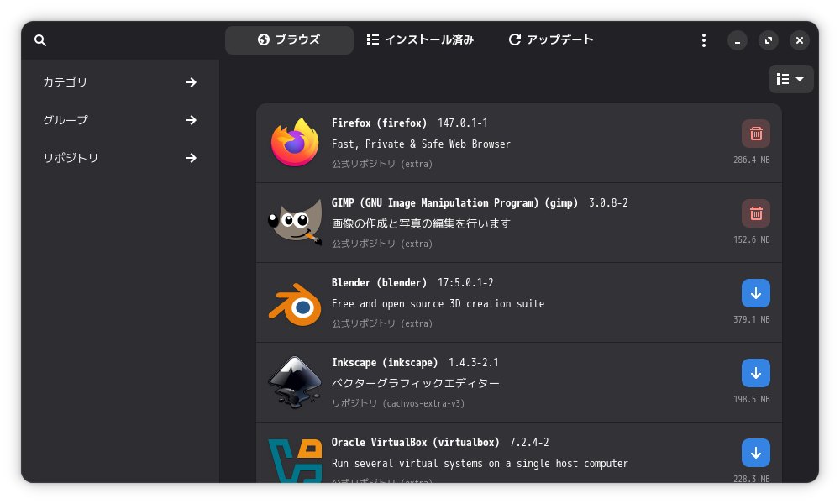
Task: Open the リポジトリ sidebar entry
Action: tap(120, 158)
